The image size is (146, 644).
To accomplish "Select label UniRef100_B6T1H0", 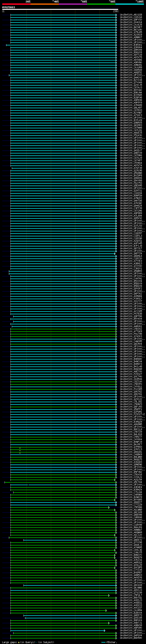I will pyautogui.click(x=131, y=30).
